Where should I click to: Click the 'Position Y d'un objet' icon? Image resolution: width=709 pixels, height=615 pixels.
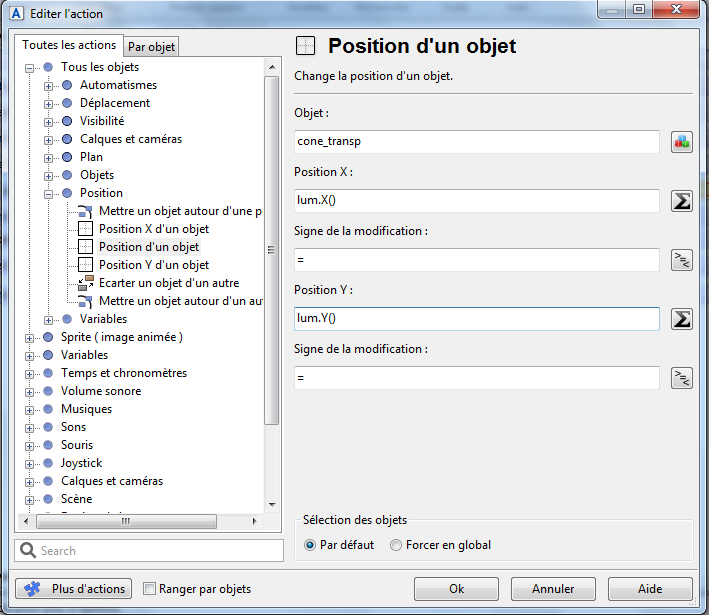pos(85,265)
